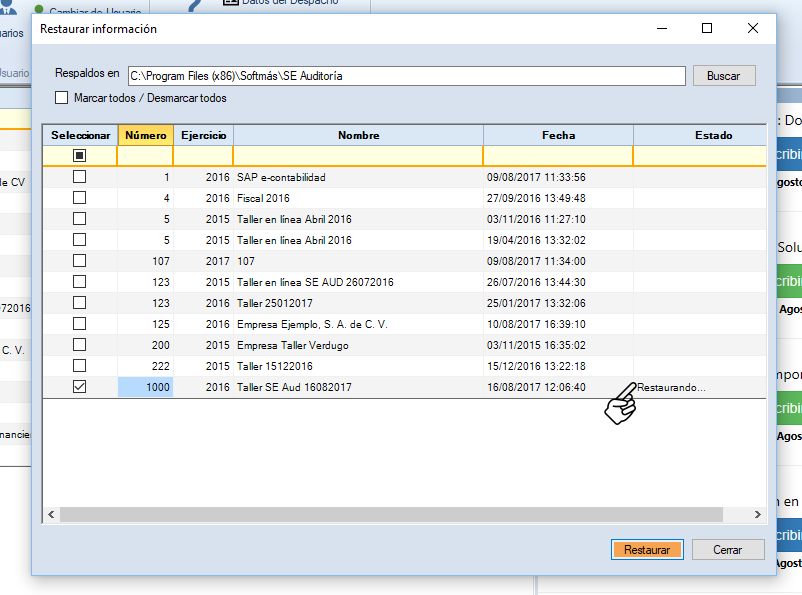Screen dimensions: 802x595
Task: Toggle Marcar todos / Desmarcar todos checkbox
Action: pos(62,98)
